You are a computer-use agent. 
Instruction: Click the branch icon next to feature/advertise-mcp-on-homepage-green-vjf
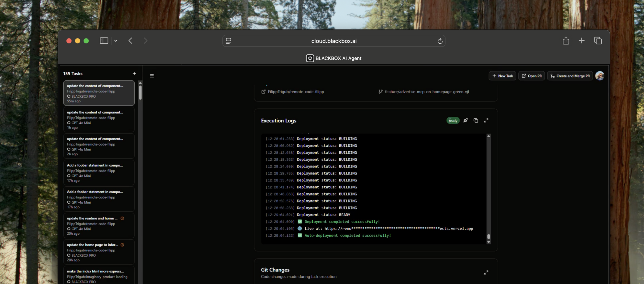(x=381, y=92)
